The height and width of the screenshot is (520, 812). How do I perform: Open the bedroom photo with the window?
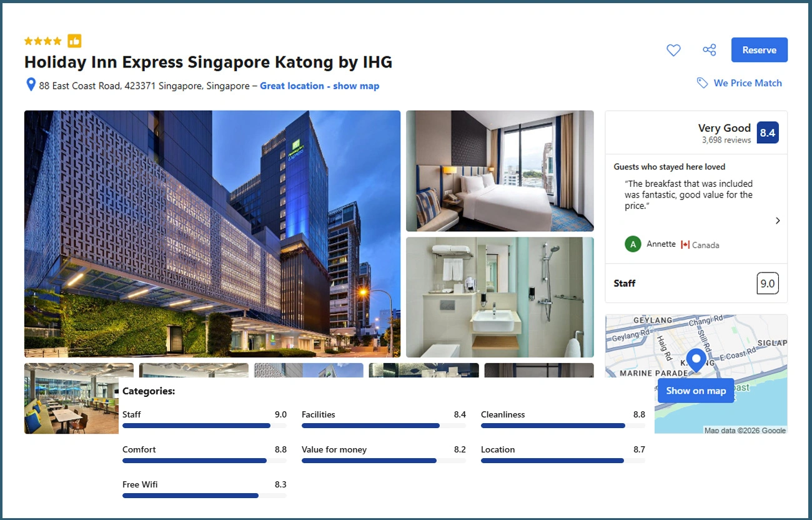[499, 171]
